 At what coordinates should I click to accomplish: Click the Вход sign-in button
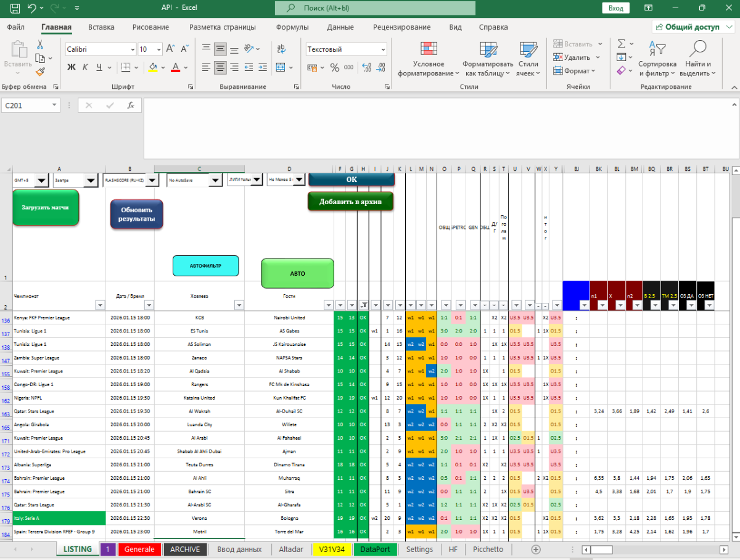pos(615,8)
